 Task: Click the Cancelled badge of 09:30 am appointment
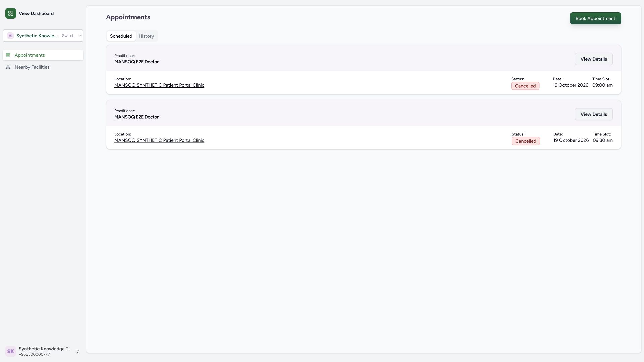pos(526,141)
